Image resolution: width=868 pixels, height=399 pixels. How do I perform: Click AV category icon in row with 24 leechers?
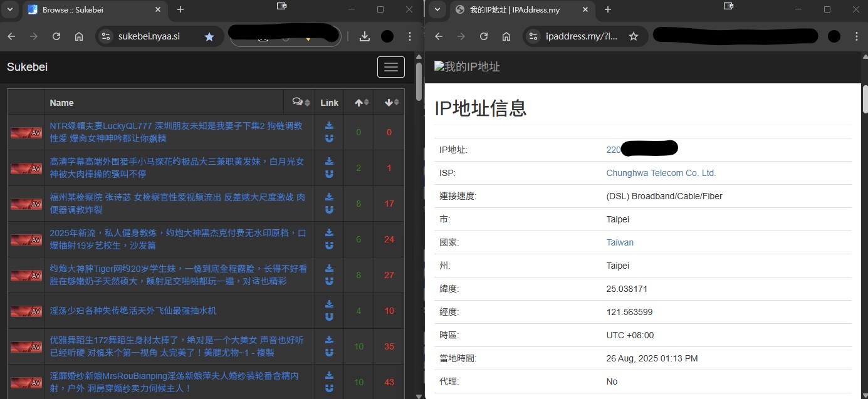(x=26, y=239)
